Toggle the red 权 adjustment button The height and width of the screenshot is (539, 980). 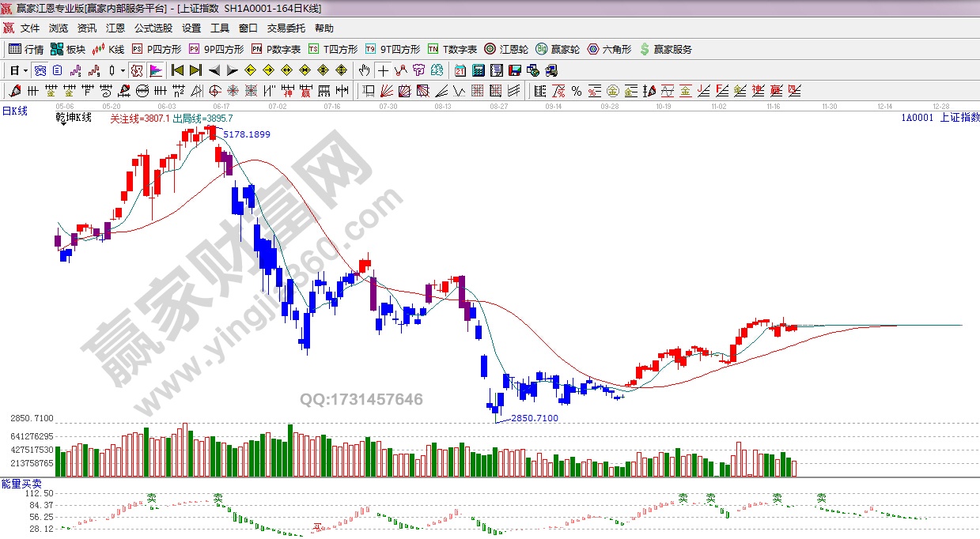(x=136, y=70)
